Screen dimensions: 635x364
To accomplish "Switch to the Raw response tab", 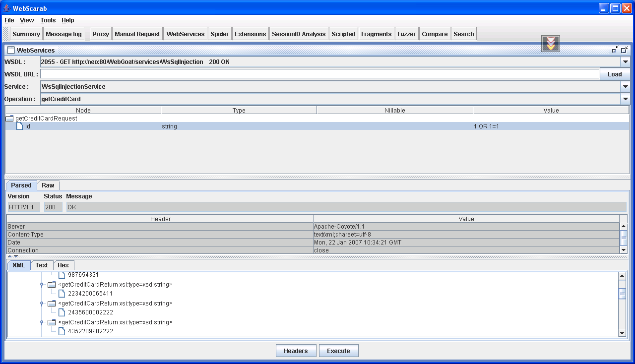I will [48, 185].
